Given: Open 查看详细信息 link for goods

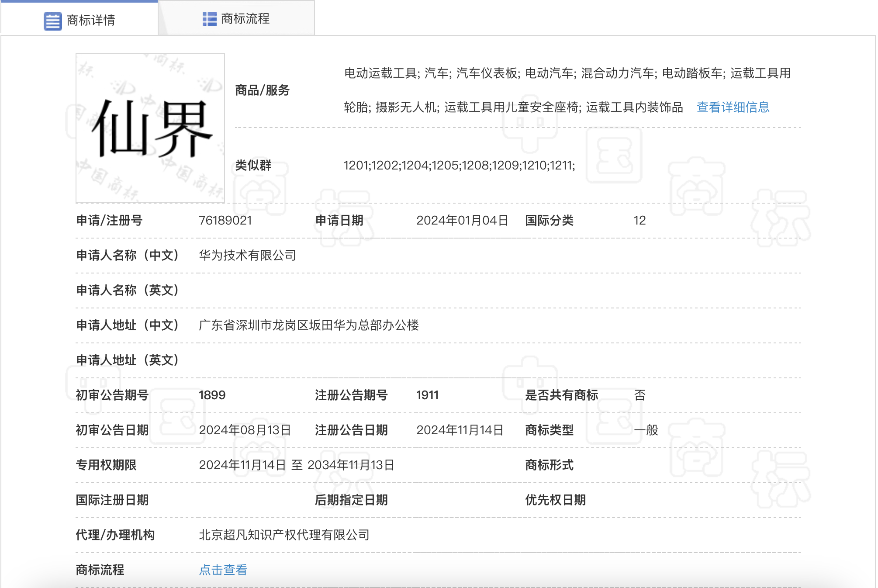Looking at the screenshot, I should pos(733,107).
